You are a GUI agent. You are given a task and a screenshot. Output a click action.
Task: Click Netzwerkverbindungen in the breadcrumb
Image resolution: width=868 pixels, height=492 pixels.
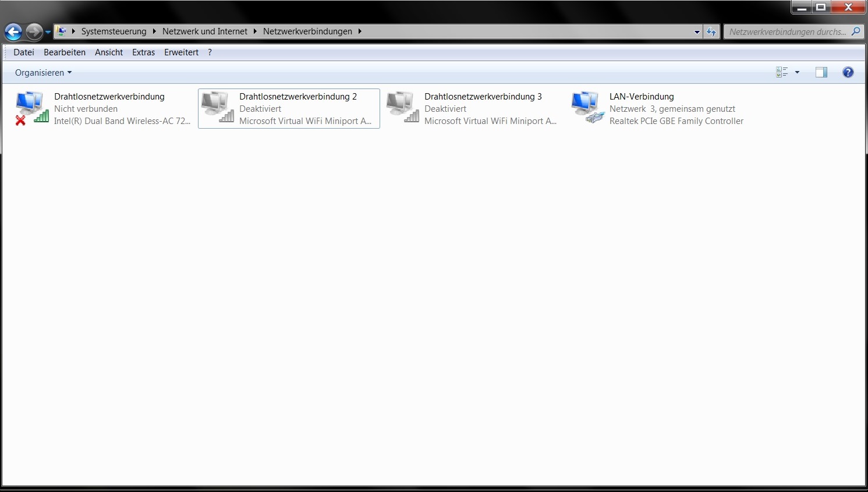click(x=307, y=31)
